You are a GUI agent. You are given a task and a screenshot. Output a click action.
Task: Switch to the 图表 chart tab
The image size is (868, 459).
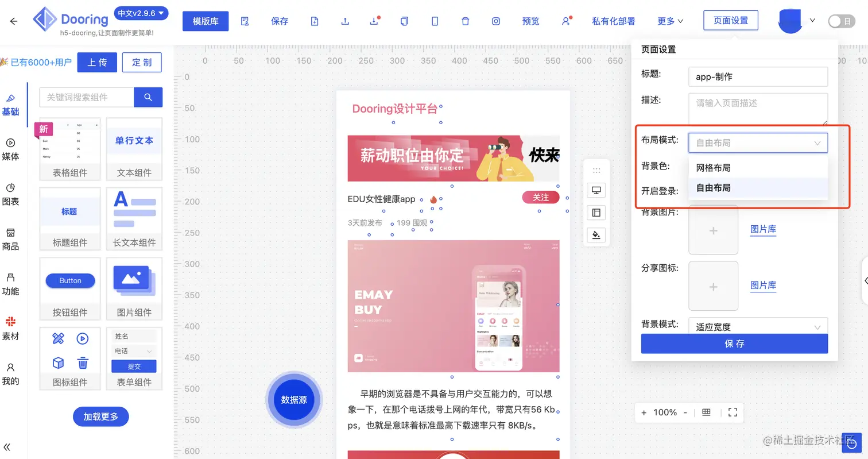[x=10, y=194]
